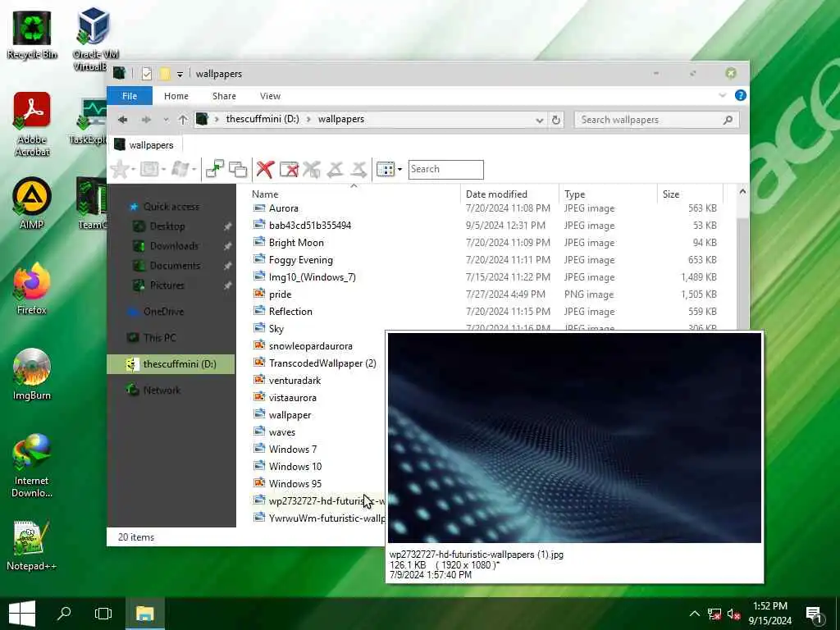
Task: Select OneDrive in navigation pane
Action: [163, 311]
